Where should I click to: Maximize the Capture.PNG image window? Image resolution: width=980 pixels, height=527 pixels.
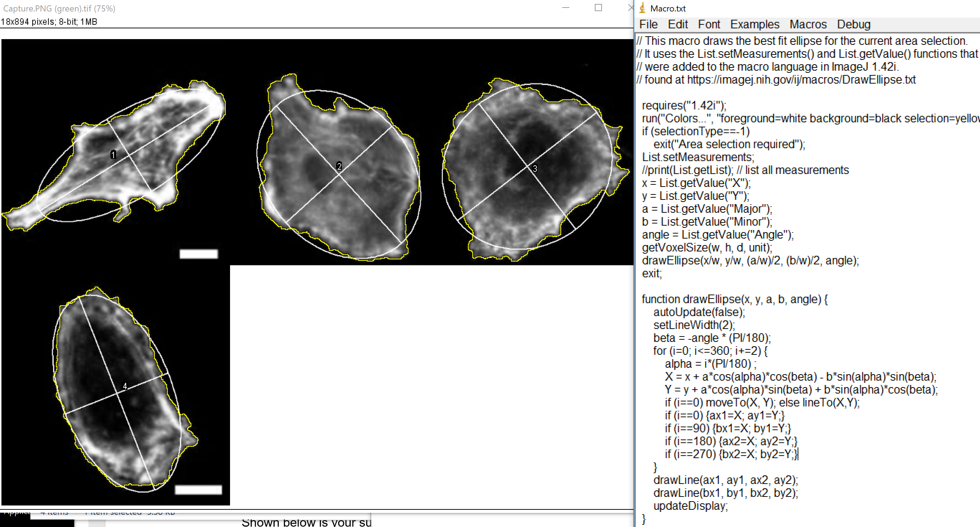coord(598,8)
